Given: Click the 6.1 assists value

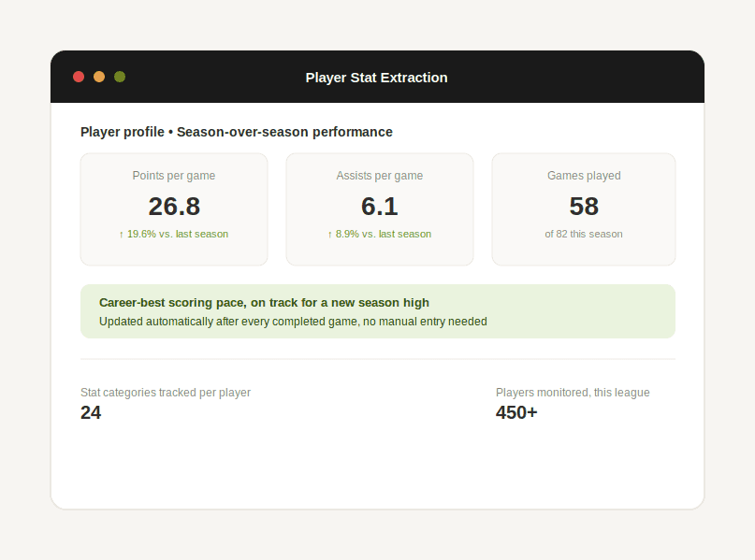Looking at the screenshot, I should point(380,207).
